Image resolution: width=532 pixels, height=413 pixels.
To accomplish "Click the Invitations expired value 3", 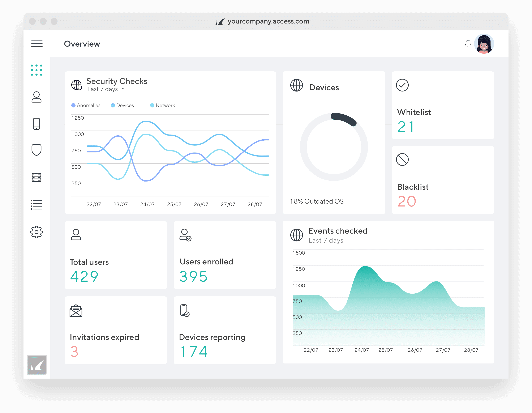I will pyautogui.click(x=74, y=352).
